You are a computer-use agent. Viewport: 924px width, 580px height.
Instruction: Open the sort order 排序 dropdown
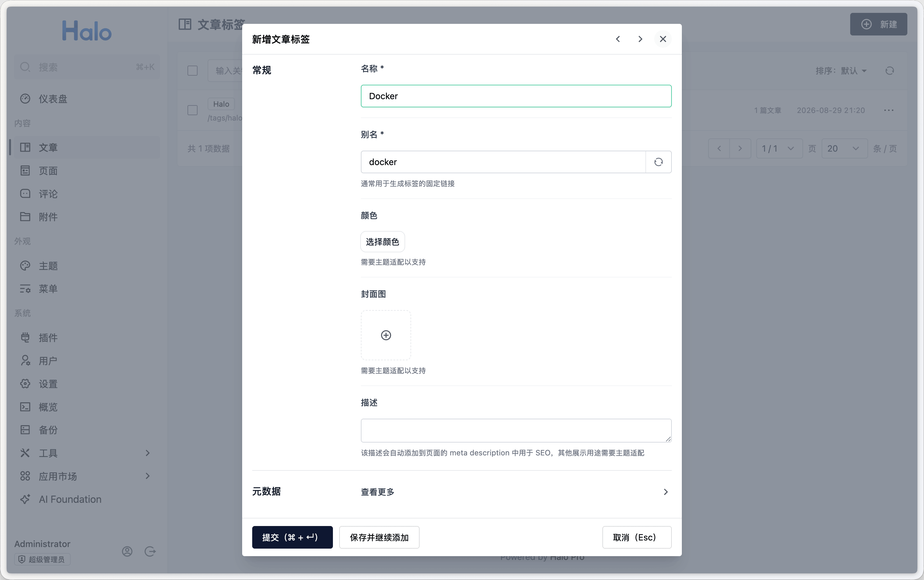point(841,71)
